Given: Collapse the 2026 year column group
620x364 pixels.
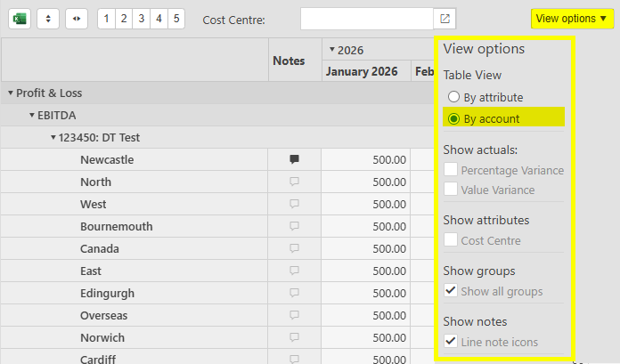Looking at the screenshot, I should coord(331,51).
